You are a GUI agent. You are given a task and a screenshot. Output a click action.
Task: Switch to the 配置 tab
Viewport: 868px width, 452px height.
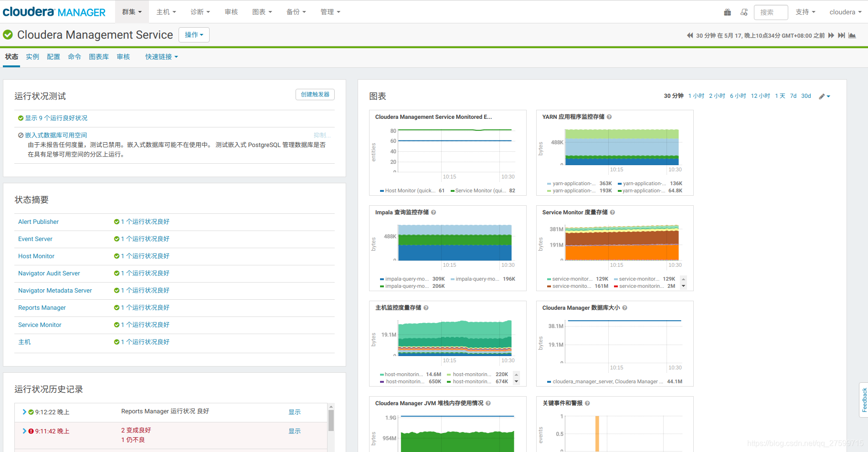click(53, 57)
